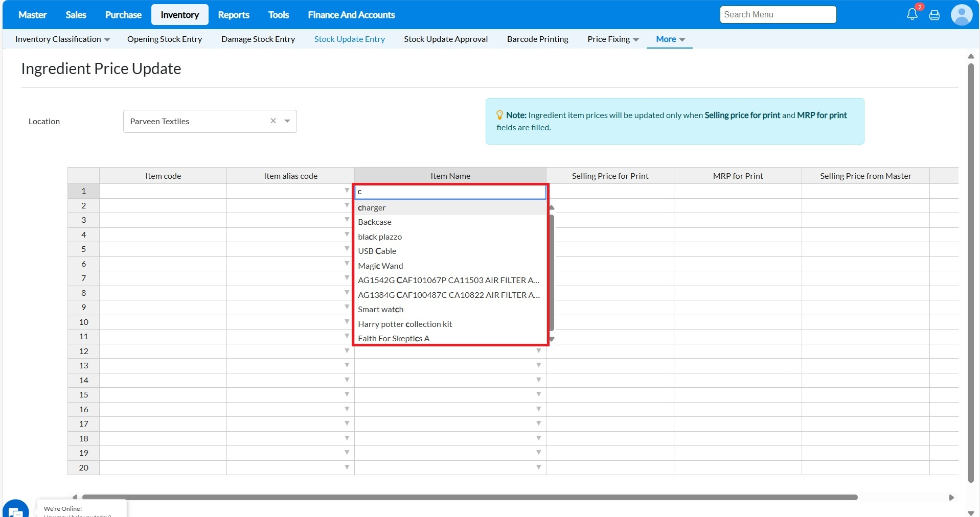
Task: Open Barcode Printing page
Action: 537,39
